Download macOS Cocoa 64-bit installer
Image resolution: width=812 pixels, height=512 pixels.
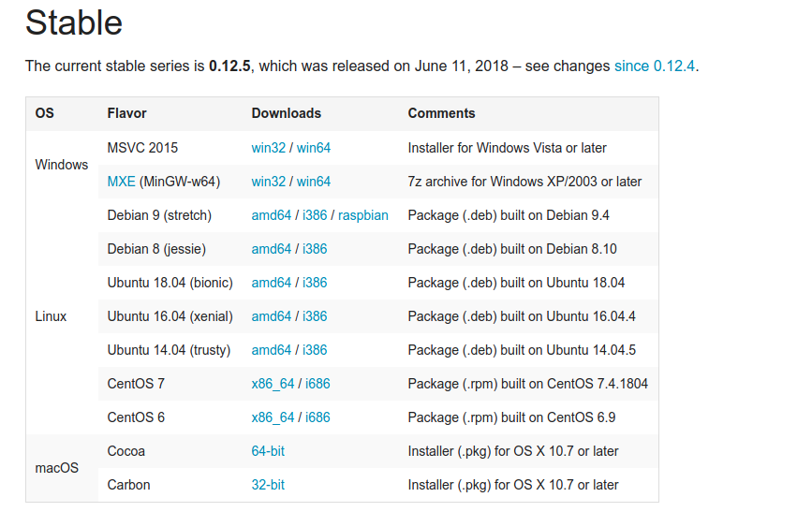point(268,451)
